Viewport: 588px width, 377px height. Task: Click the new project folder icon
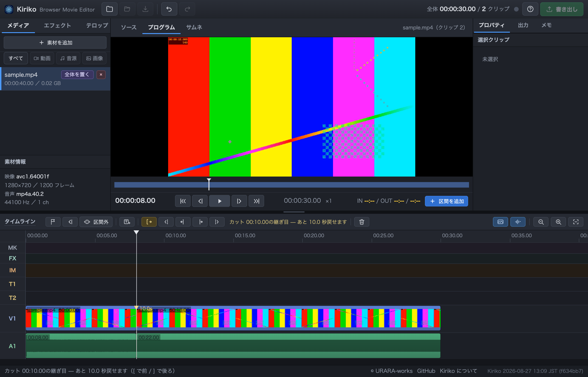point(109,9)
